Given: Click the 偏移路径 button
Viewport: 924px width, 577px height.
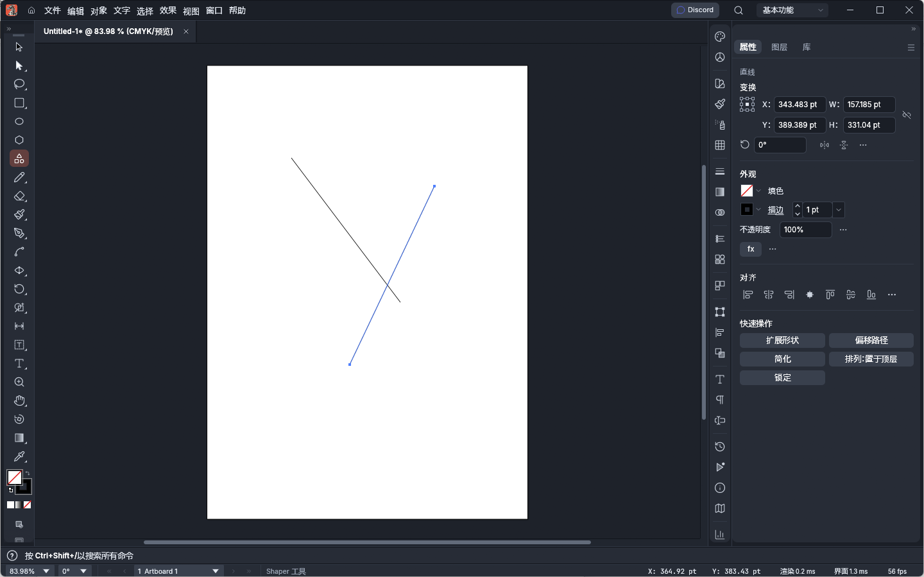Looking at the screenshot, I should (x=871, y=340).
